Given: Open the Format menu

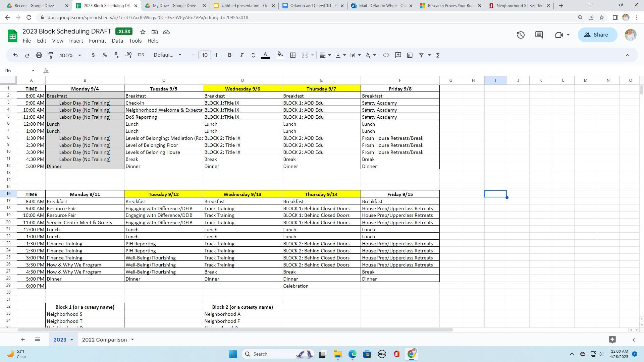Looking at the screenshot, I should click(97, 41).
